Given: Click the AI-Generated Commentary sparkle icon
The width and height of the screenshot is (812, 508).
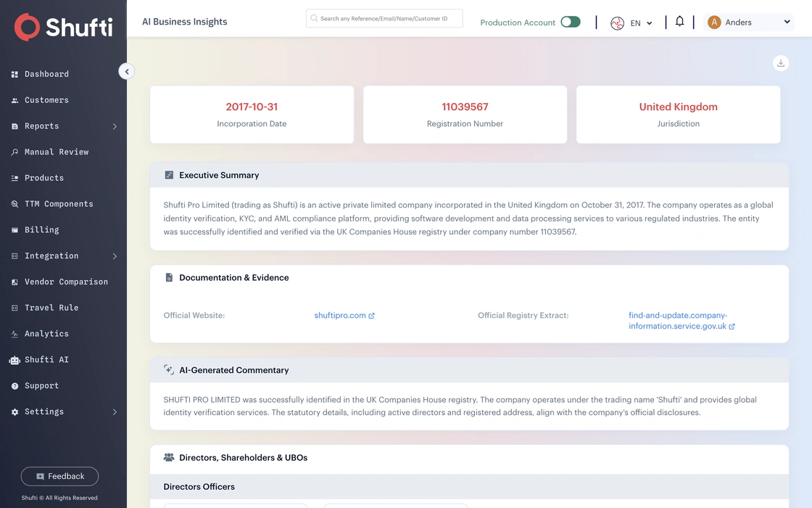Looking at the screenshot, I should click(169, 369).
